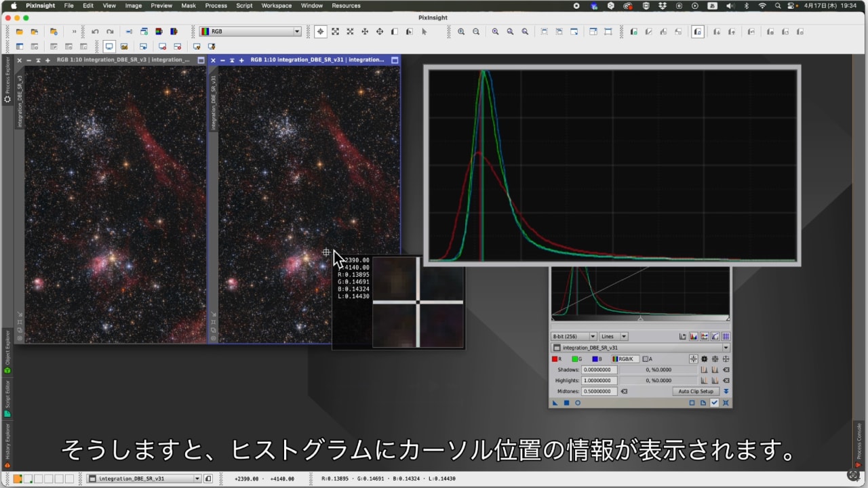868x488 pixels.
Task: Open the File menu
Action: [x=68, y=5]
